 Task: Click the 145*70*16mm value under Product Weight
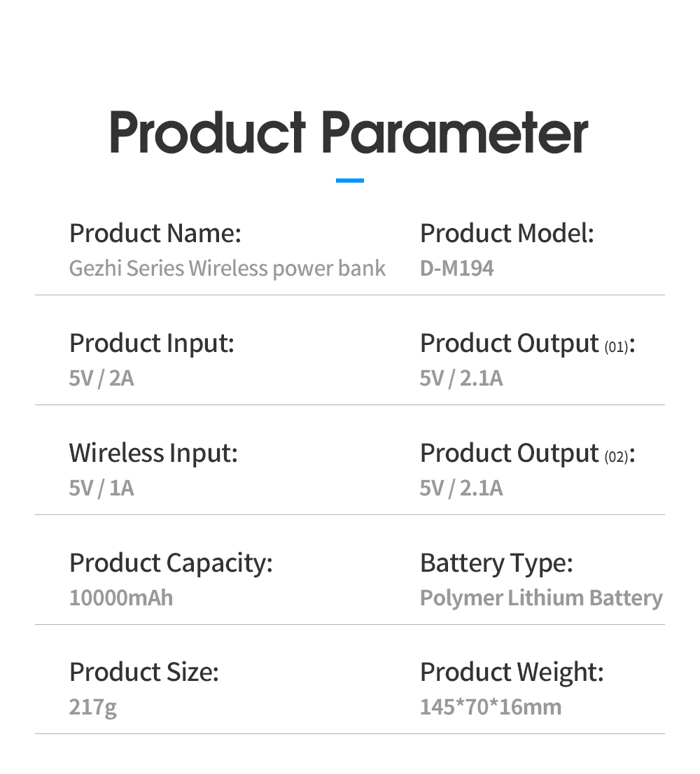click(x=491, y=707)
